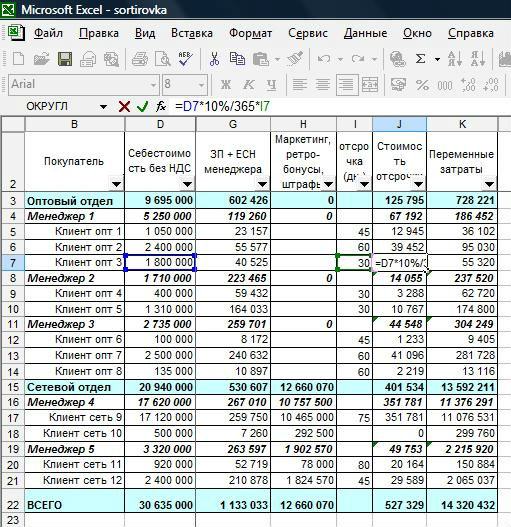Screen dimensions: 511x527
Task: Open the Данные menu
Action: [365, 33]
